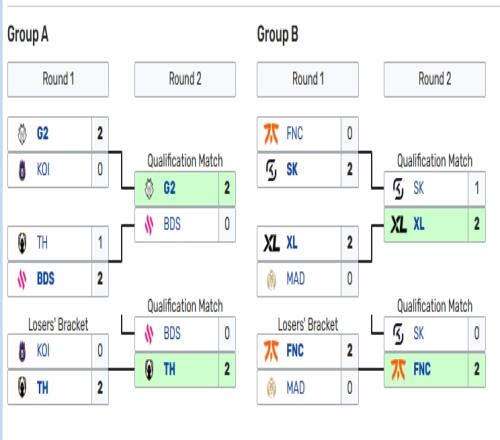Click MAD Lions logo in Group B Round 1
Image resolution: width=500 pixels, height=440 pixels.
[x=272, y=279]
